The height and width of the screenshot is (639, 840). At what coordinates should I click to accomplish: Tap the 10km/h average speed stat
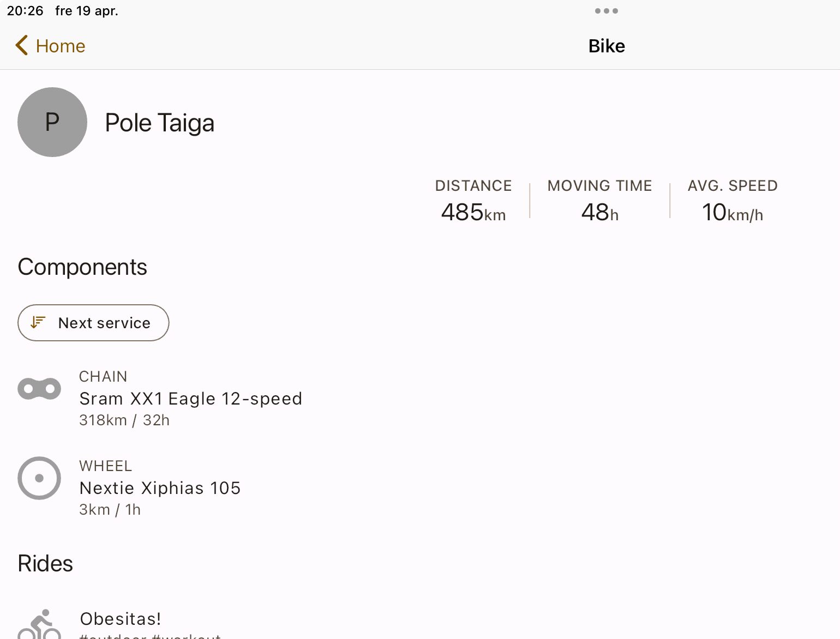tap(732, 212)
